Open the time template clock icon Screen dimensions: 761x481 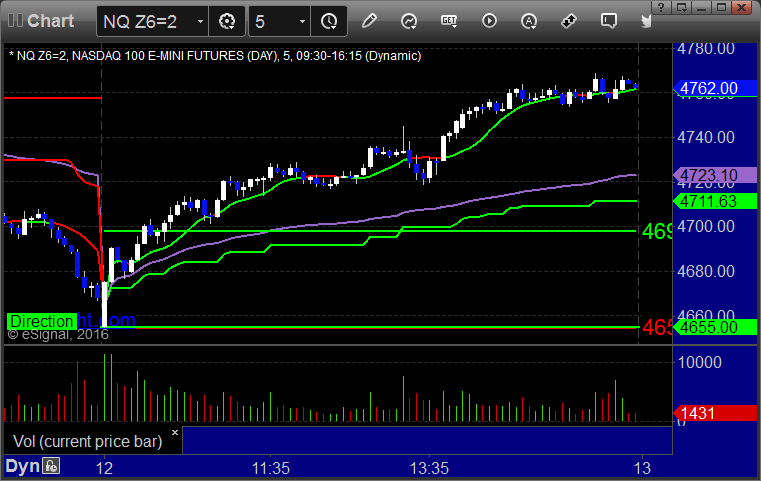pos(329,21)
